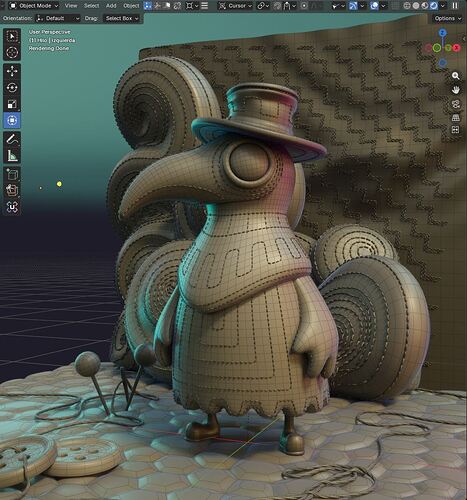Open the View menu

click(71, 6)
